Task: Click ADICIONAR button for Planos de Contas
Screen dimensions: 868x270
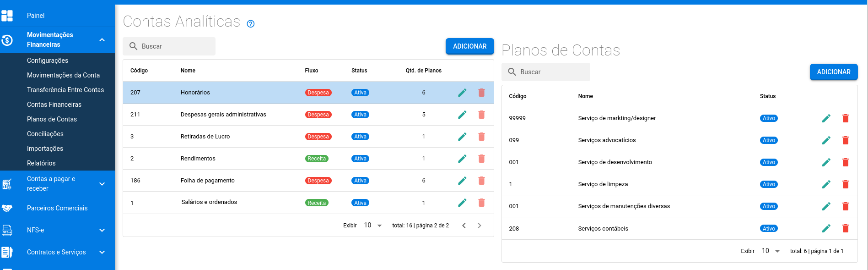Action: [833, 72]
